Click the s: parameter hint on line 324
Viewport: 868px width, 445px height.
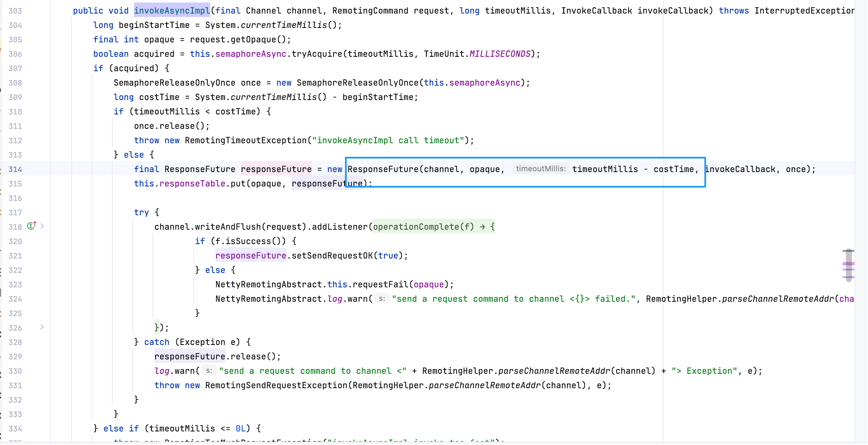[x=382, y=299]
